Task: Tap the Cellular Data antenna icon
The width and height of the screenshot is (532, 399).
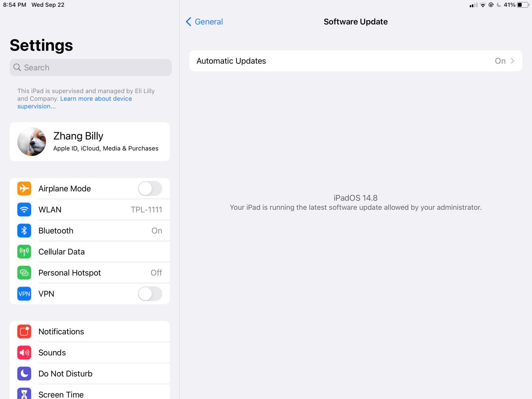Action: pos(24,252)
